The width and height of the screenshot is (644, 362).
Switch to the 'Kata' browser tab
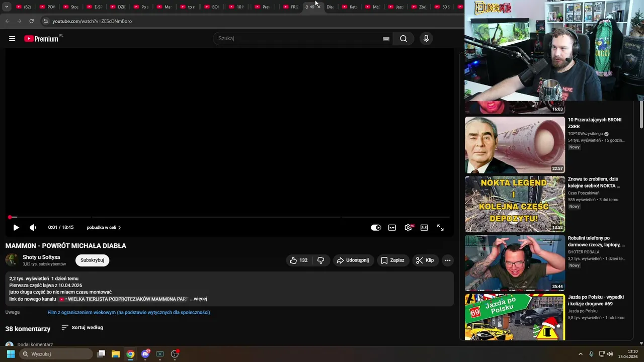click(350, 7)
